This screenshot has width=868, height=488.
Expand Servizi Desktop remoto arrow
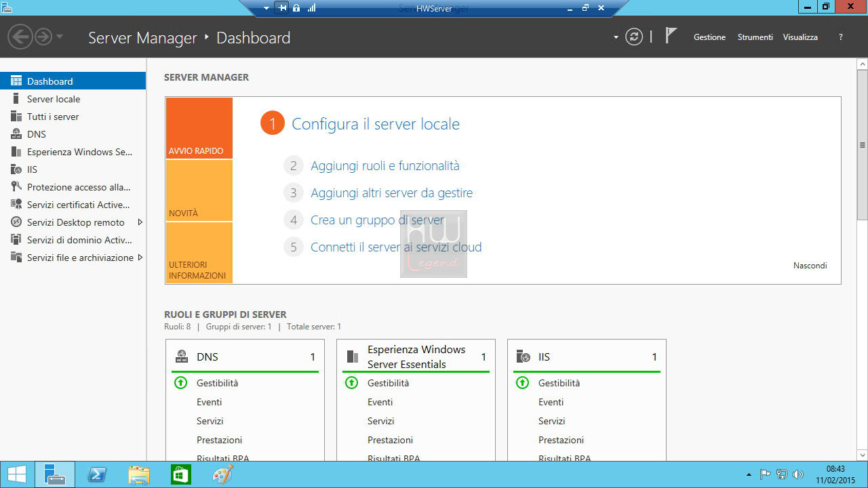pyautogui.click(x=140, y=222)
